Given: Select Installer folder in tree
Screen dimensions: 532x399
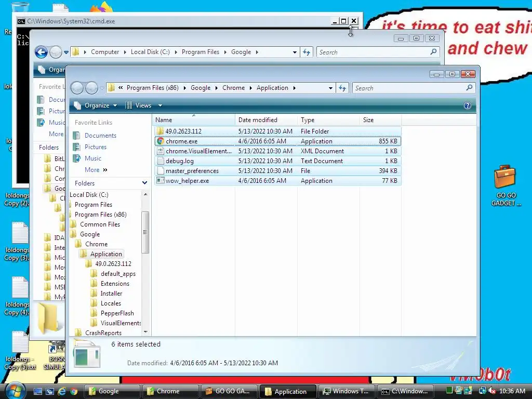Looking at the screenshot, I should tap(111, 294).
